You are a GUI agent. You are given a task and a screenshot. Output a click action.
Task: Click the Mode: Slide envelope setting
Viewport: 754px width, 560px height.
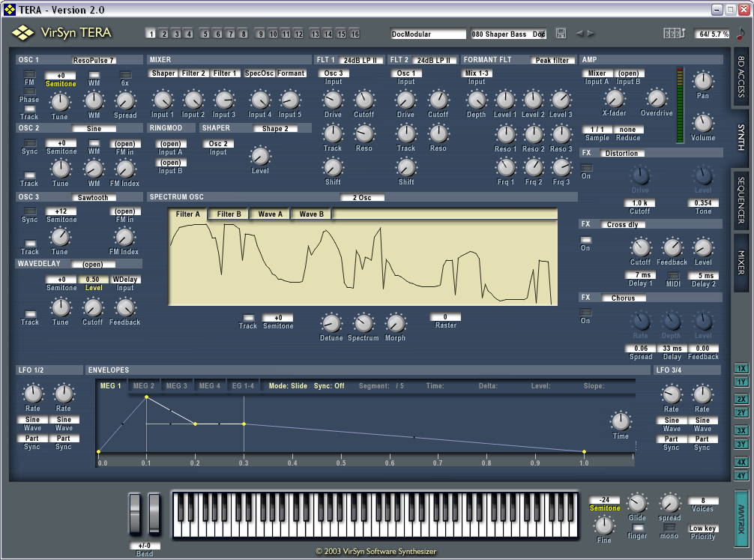click(288, 386)
